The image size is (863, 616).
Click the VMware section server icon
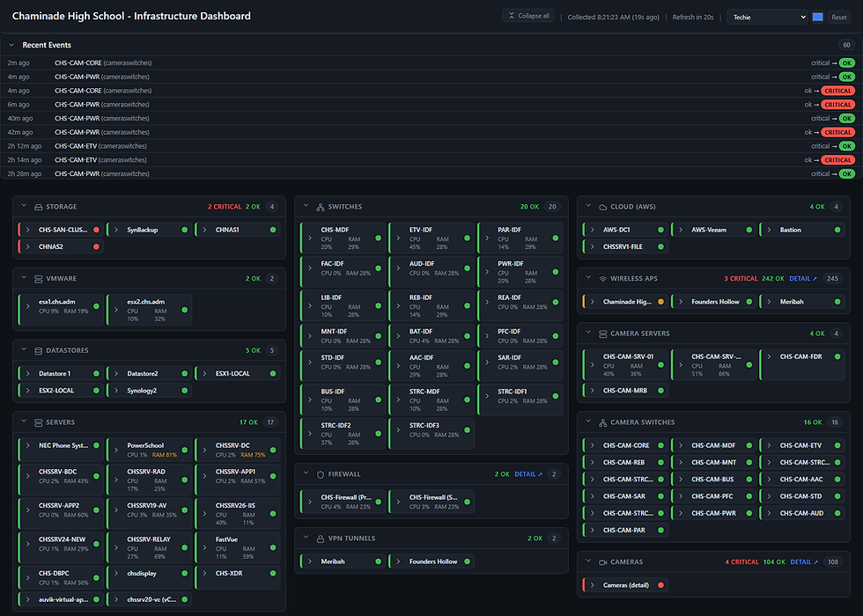coord(39,279)
